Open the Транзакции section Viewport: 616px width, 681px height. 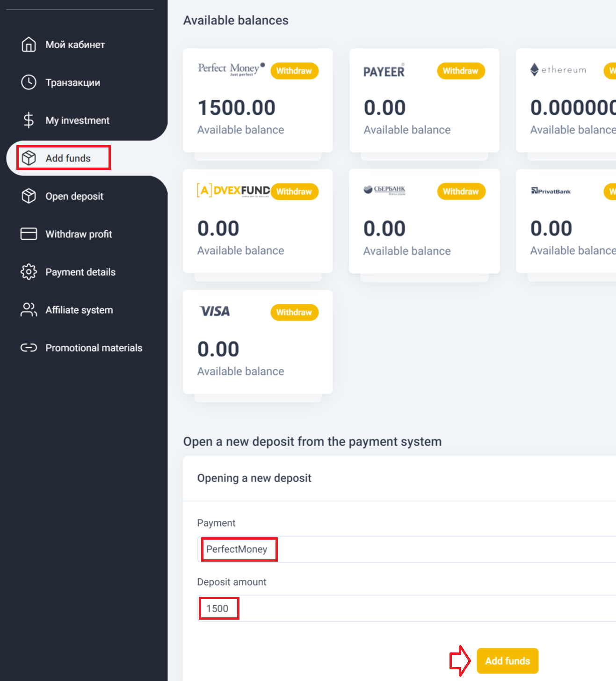[72, 82]
